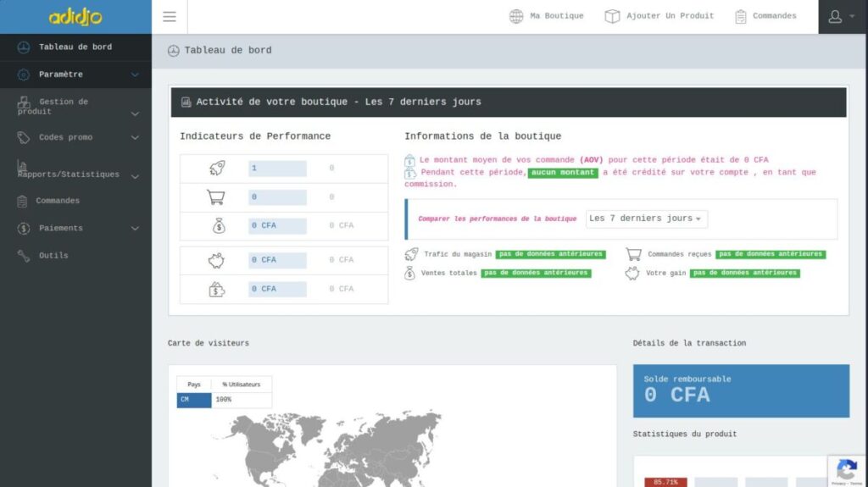The image size is (868, 487).
Task: Click the reCAPTCHA badge
Action: click(x=847, y=470)
